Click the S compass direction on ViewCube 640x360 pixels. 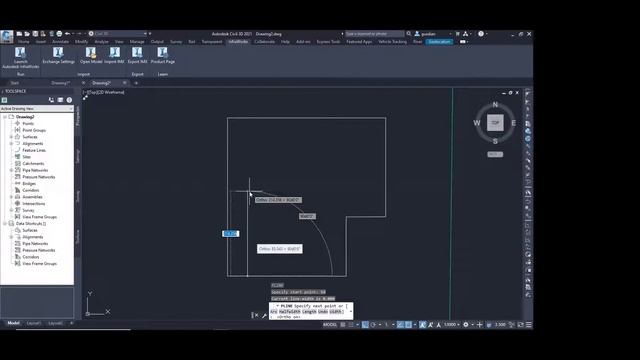pos(495,141)
